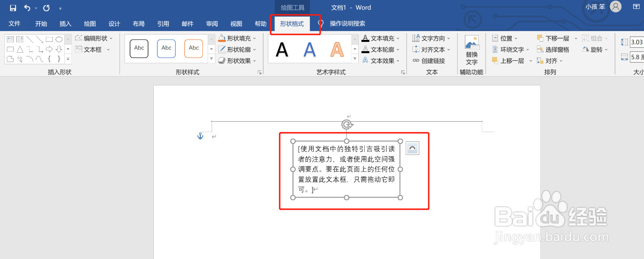The width and height of the screenshot is (644, 259).
Task: Open the shape styles dialog launcher
Action: pyautogui.click(x=260, y=73)
